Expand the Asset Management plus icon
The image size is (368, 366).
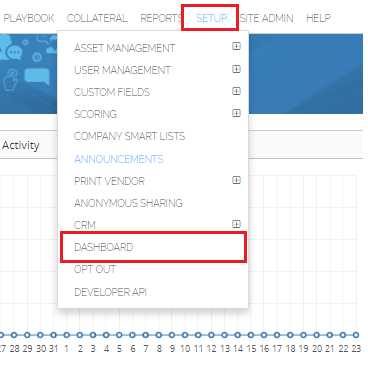point(236,46)
